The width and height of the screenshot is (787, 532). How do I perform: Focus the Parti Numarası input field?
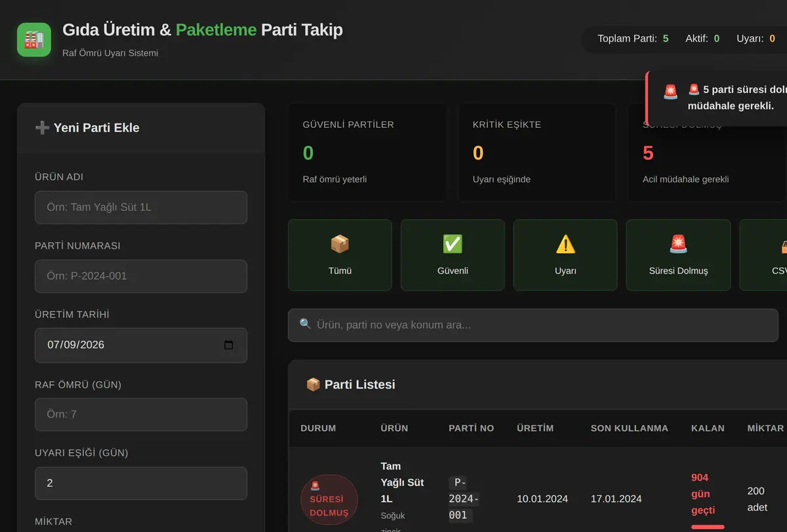[x=141, y=276]
